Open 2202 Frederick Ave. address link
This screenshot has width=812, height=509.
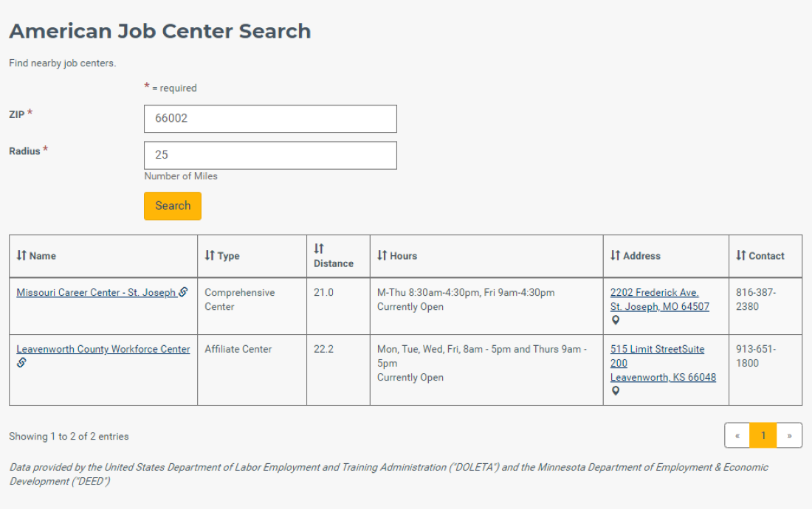click(x=654, y=292)
